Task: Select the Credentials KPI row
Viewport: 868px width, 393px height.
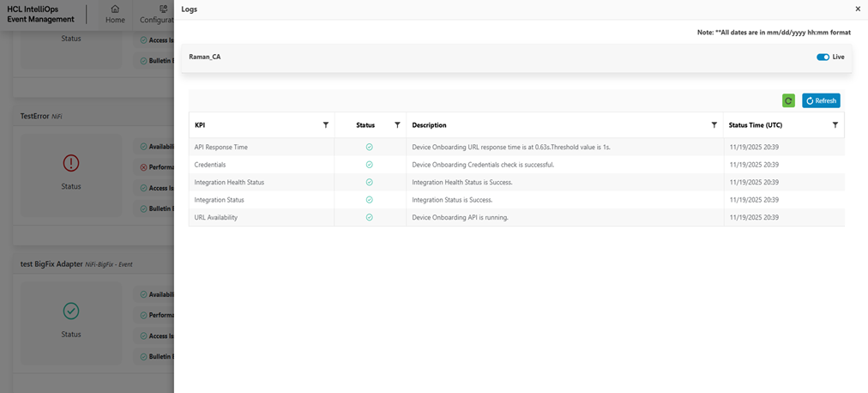Action: [210, 165]
